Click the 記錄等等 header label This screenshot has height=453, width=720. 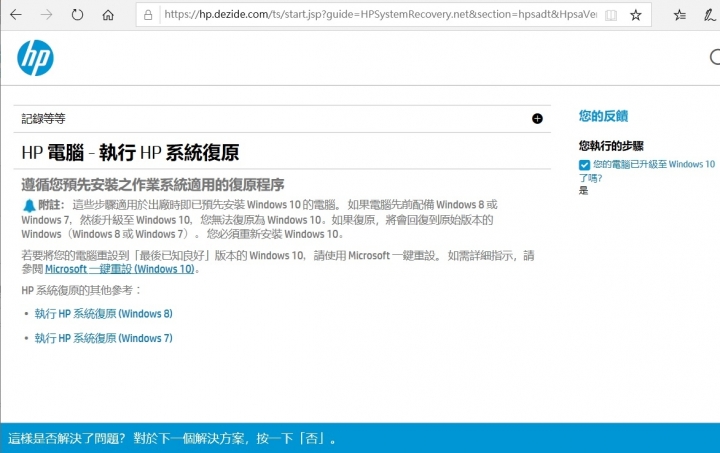(43, 119)
